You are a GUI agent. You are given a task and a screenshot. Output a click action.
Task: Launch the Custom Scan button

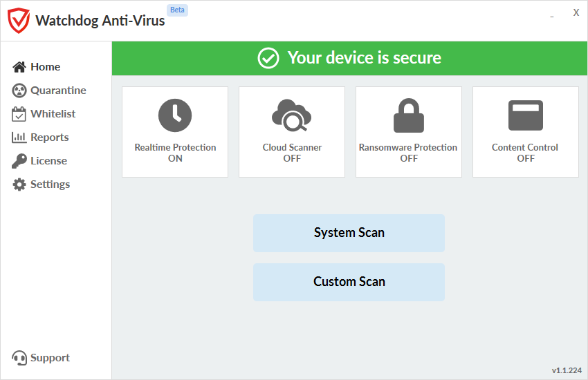pos(349,282)
